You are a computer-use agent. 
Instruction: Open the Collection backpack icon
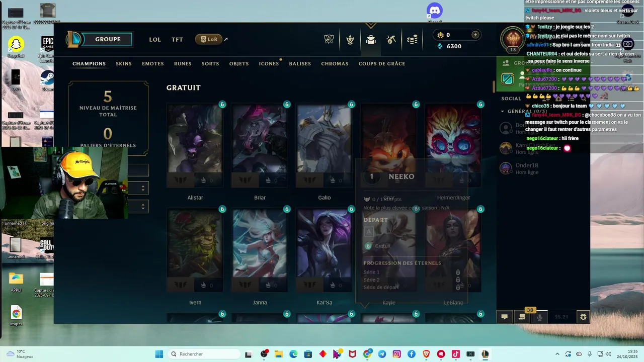coord(371,40)
